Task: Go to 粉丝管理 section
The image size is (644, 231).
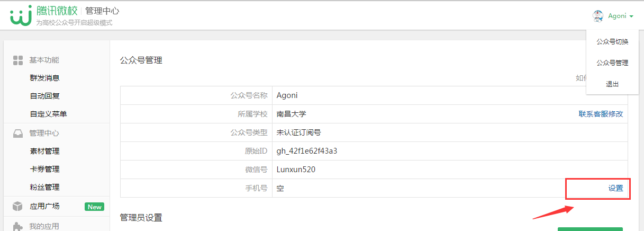Action: 45,187
